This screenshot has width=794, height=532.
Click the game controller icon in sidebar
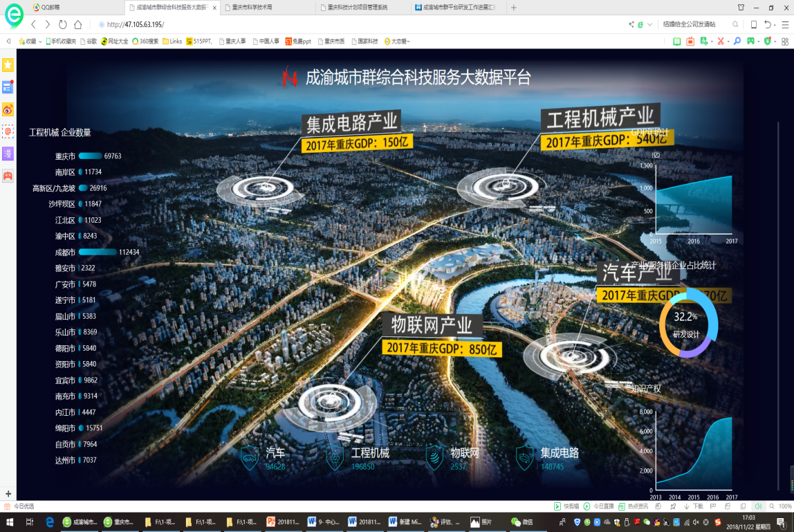pos(8,176)
